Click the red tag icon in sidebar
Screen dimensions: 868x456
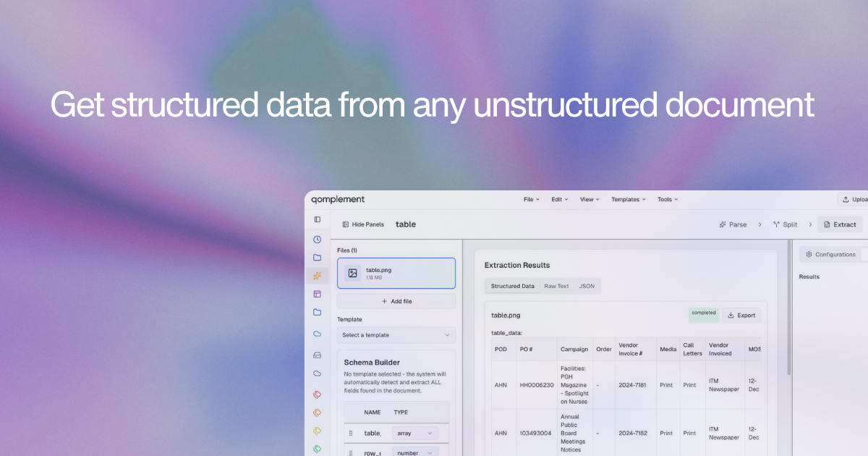tap(317, 394)
